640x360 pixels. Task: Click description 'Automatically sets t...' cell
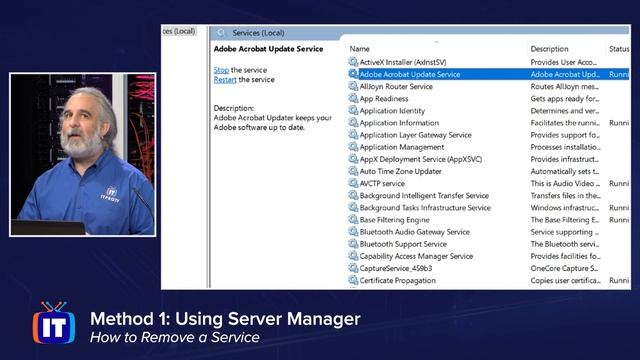coord(565,171)
